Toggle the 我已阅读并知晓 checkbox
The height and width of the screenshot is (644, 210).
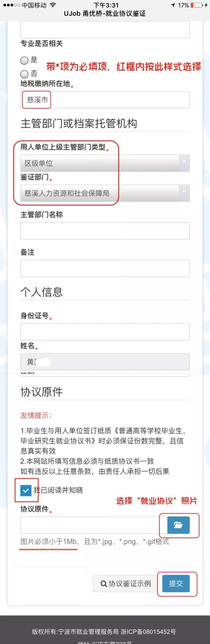26,490
